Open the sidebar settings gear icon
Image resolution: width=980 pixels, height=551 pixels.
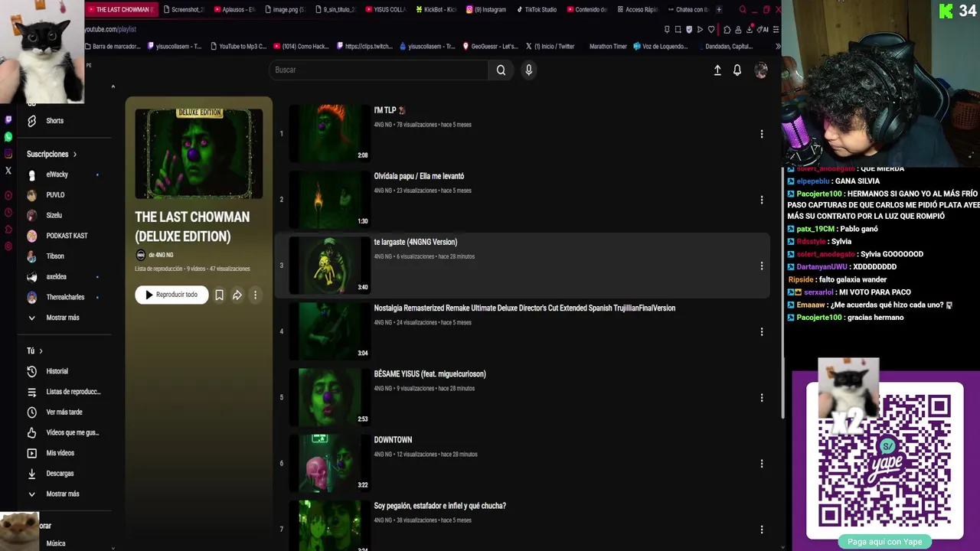click(8, 246)
